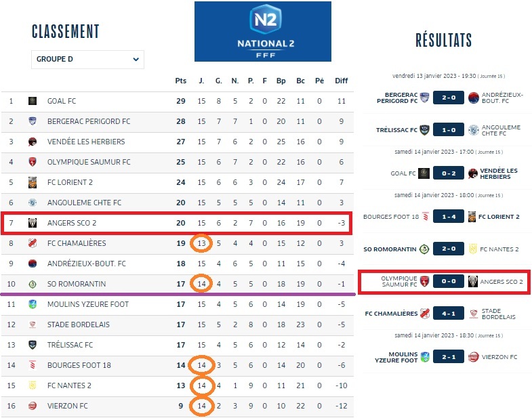The width and height of the screenshot is (532, 418).
Task: Click the Bourges 1-4 Lorient 2 score
Action: [448, 217]
